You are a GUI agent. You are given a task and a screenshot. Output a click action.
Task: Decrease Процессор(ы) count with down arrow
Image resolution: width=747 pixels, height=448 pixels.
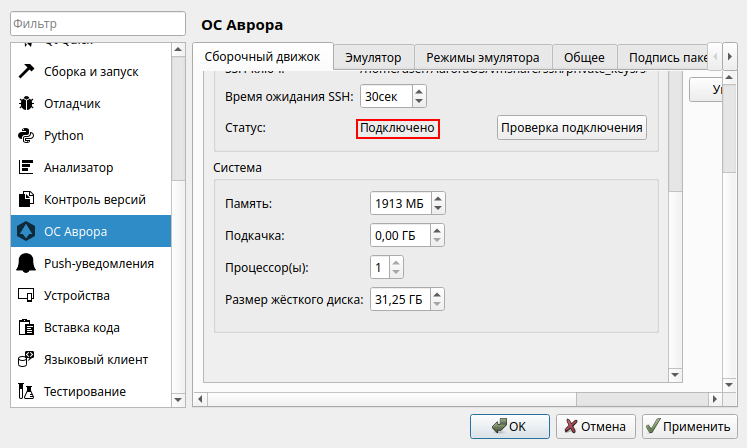click(x=396, y=272)
